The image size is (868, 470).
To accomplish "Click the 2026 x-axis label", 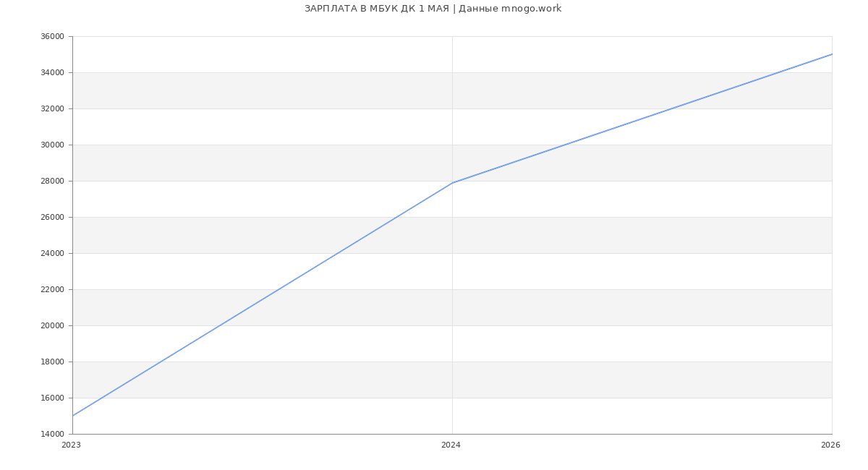I will pyautogui.click(x=830, y=445).
